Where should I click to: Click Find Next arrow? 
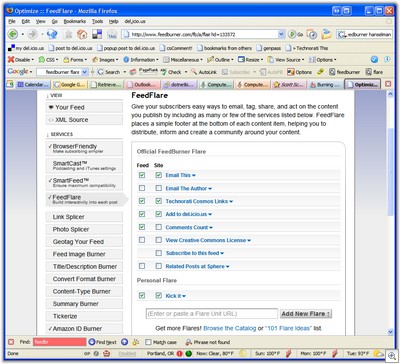[103, 342]
